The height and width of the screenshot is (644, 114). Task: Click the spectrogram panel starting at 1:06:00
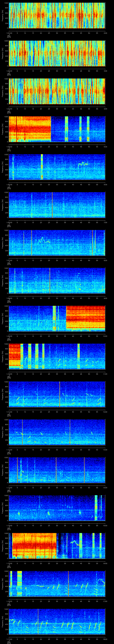pos(57,205)
